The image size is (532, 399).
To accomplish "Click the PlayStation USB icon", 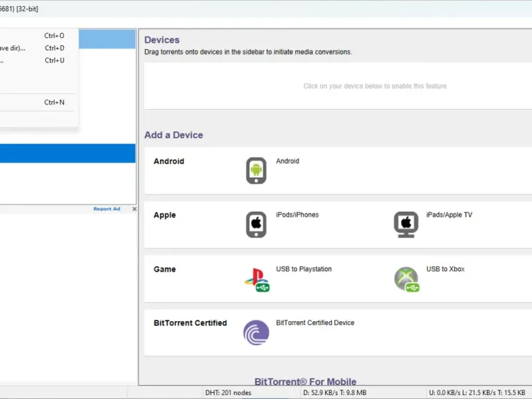I will 256,279.
